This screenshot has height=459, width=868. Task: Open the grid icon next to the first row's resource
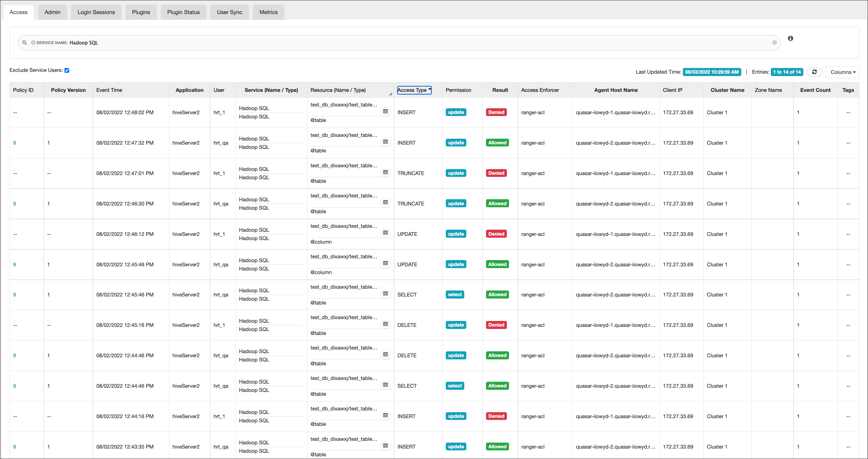click(x=386, y=111)
